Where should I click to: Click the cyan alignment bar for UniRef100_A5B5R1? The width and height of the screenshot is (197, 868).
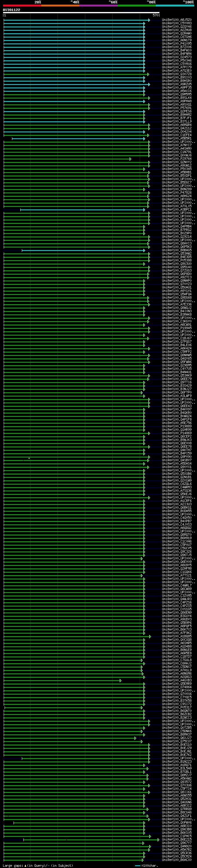pyautogui.click(x=78, y=139)
